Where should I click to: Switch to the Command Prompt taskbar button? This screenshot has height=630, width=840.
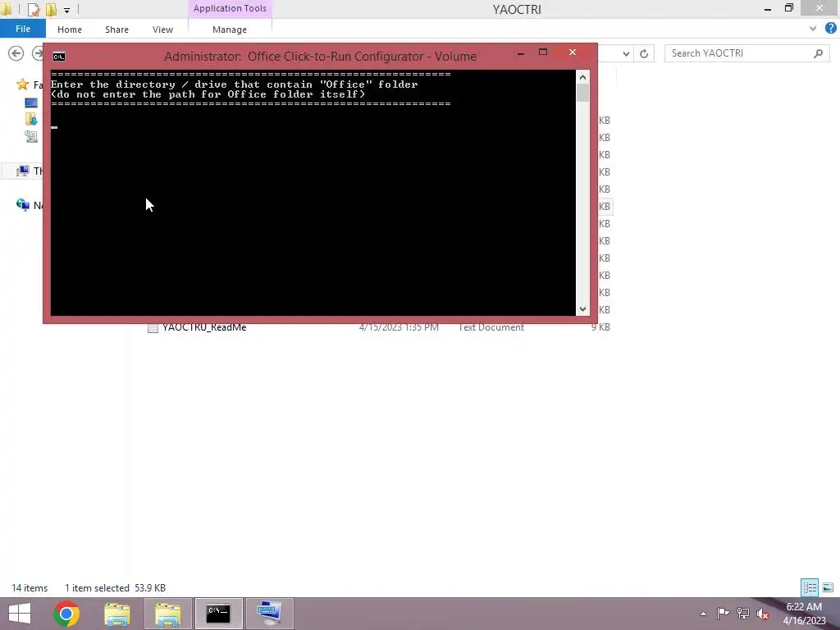(218, 614)
